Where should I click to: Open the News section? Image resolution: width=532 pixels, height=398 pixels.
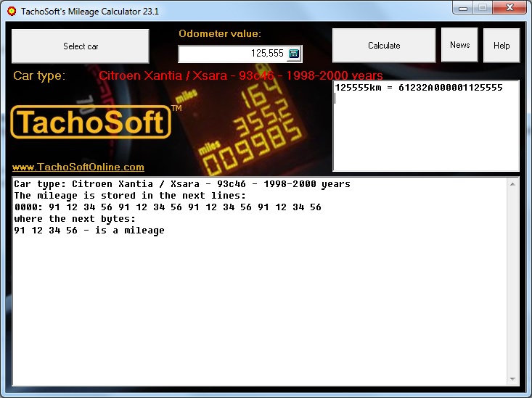[459, 45]
